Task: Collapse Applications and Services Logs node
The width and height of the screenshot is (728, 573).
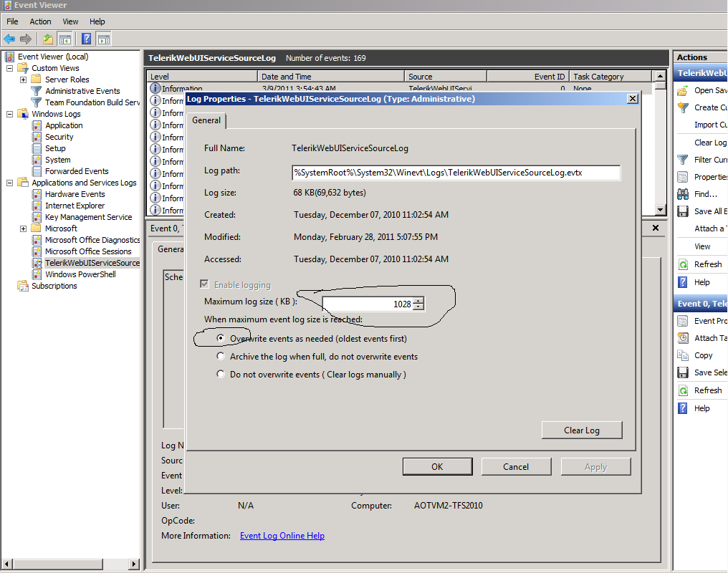Action: [x=9, y=183]
